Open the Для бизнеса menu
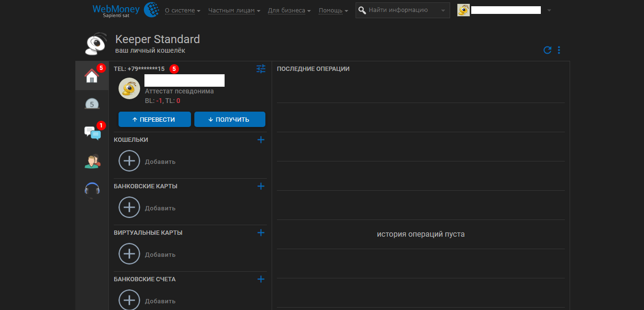Viewport: 644px width, 310px height. pos(289,11)
